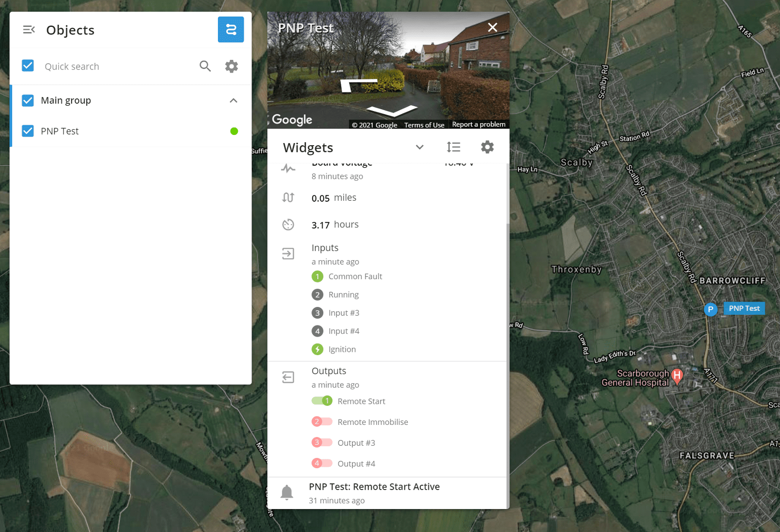Click the notification bell icon
The height and width of the screenshot is (532, 780).
click(x=287, y=493)
